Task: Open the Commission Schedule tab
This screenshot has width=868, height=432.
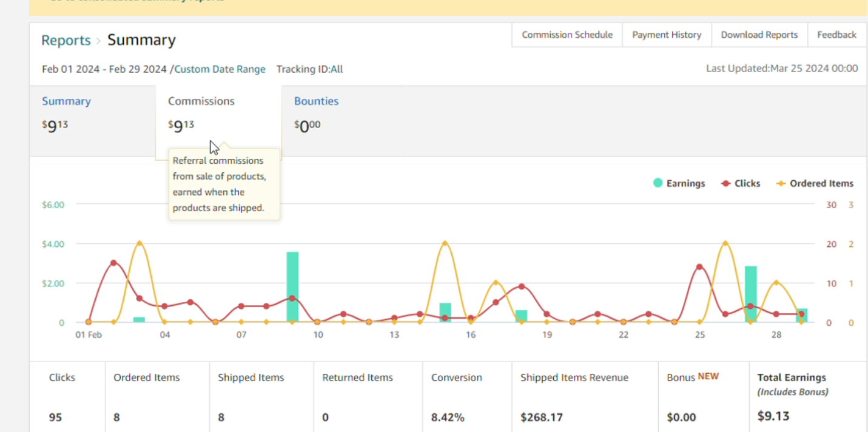Action: [x=567, y=35]
